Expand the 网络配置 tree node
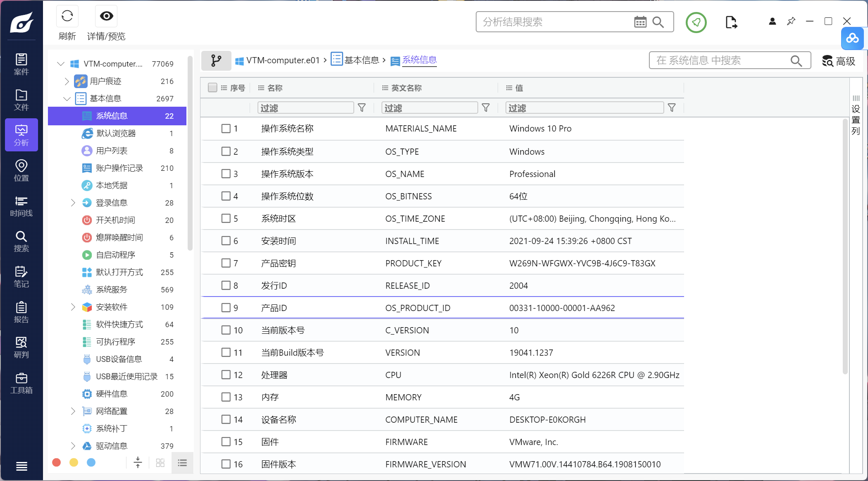 click(73, 411)
